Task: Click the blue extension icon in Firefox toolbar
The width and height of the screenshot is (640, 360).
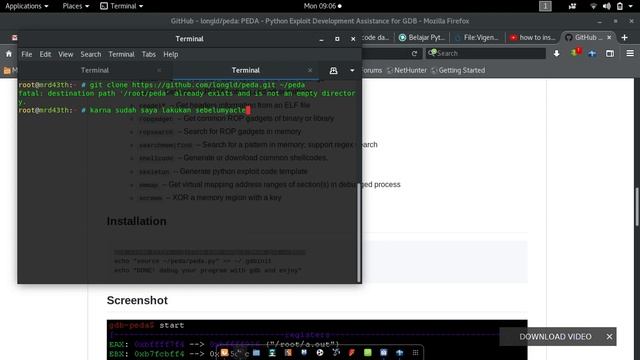Action: tap(592, 53)
